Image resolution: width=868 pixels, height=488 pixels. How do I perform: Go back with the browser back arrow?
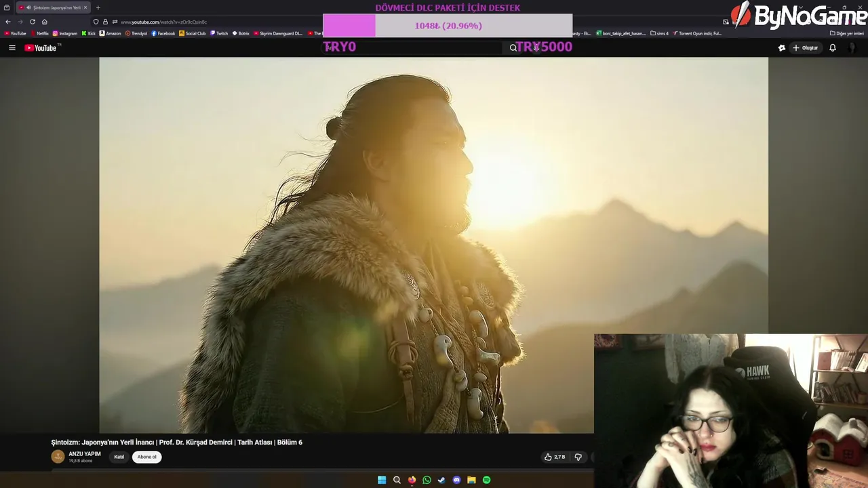click(8, 22)
